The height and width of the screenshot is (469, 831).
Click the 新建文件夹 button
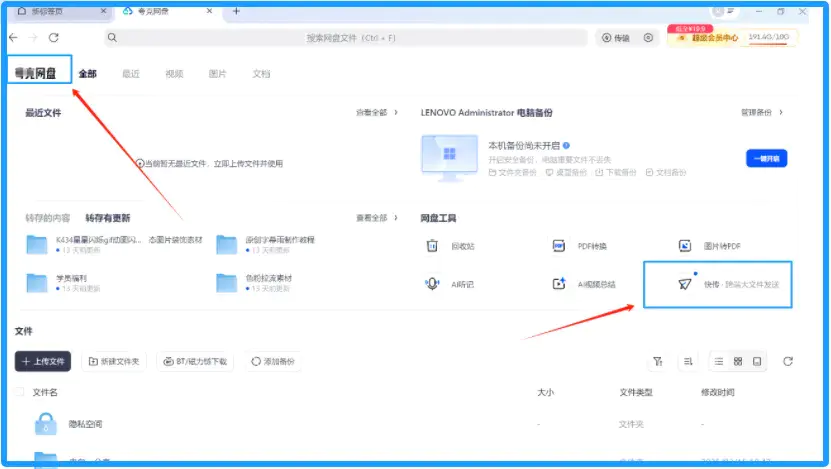coord(113,361)
